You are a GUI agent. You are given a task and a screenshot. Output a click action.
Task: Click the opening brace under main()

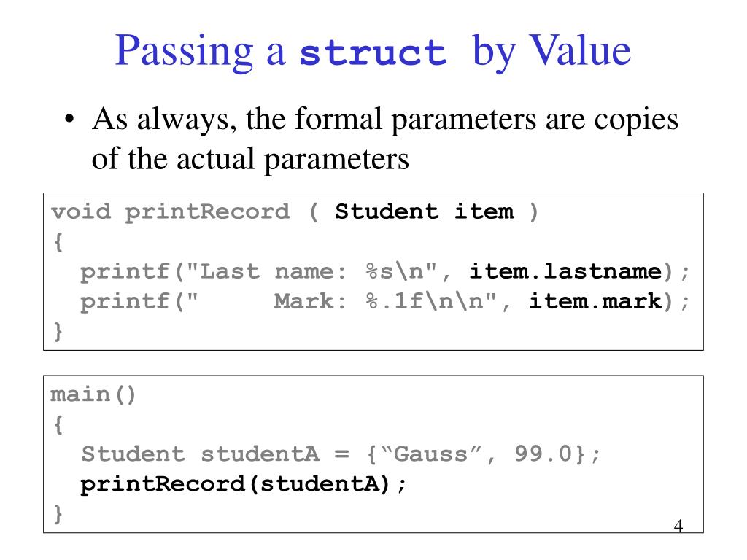pos(58,424)
